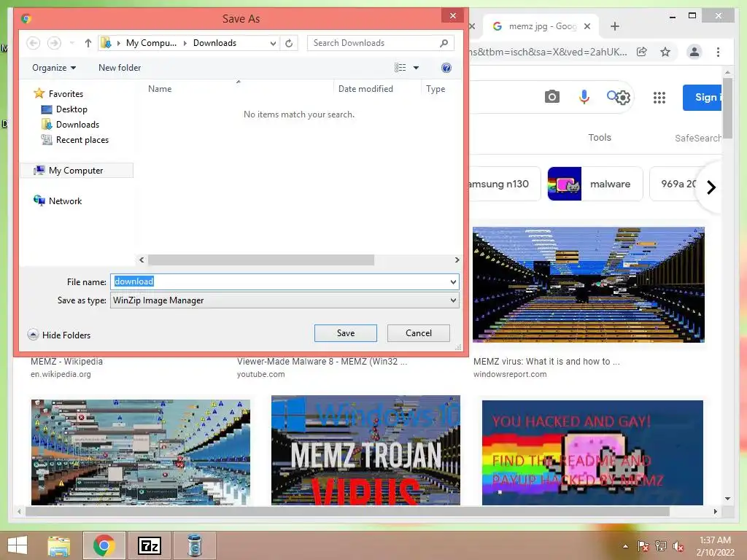
Task: Start Google voice search microphone
Action: 584,97
